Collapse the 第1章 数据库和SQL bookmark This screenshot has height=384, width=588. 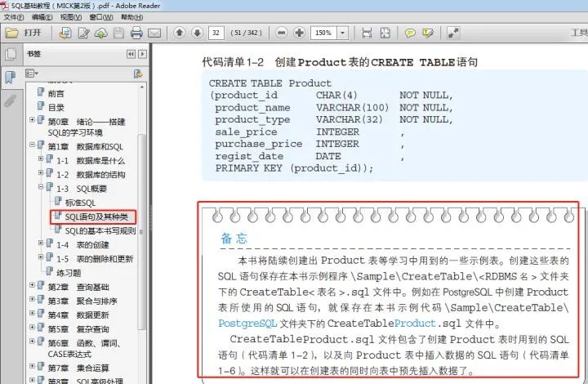tap(32, 145)
